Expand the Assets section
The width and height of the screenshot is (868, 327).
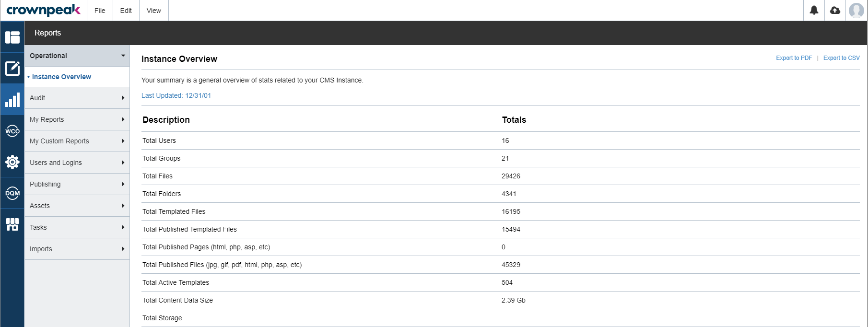click(x=77, y=206)
